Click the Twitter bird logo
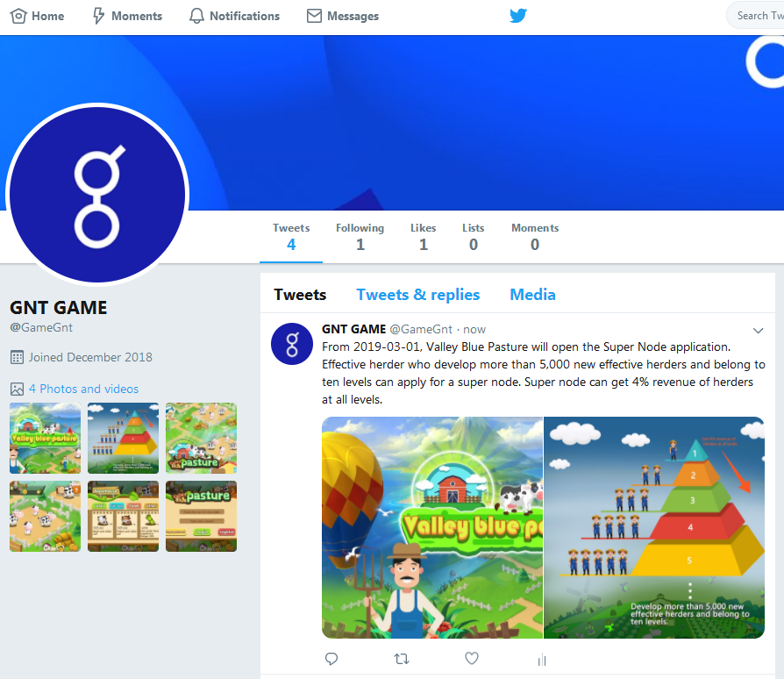784x679 pixels. click(518, 16)
